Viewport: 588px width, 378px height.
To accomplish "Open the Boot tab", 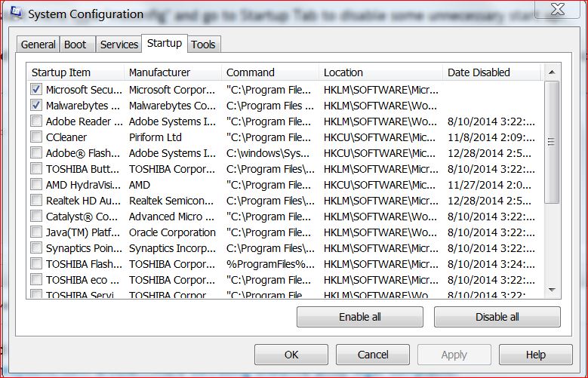I will (x=77, y=45).
